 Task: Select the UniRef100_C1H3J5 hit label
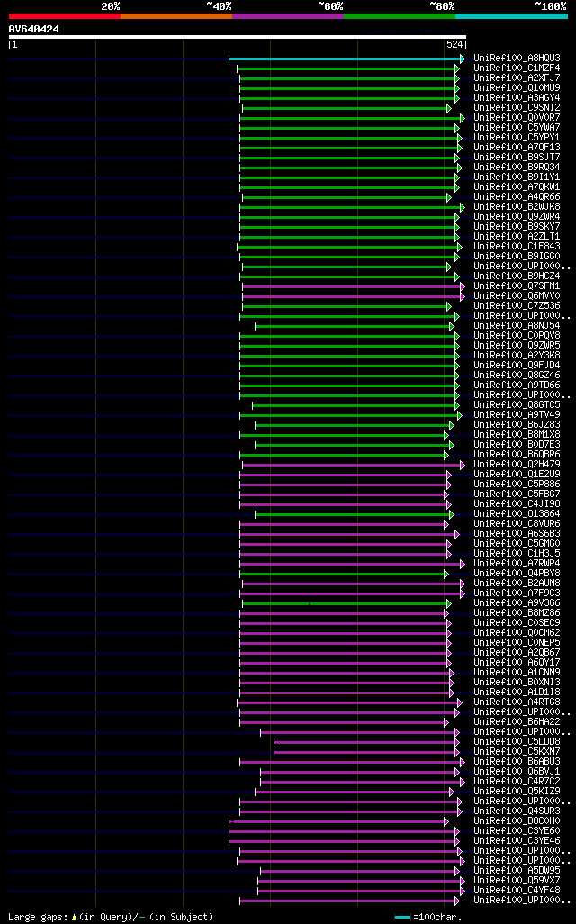tap(517, 553)
